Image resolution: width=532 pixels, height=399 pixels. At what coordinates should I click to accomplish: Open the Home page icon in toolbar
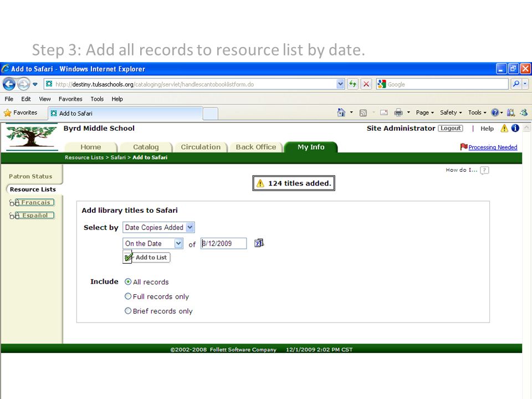[x=341, y=112]
